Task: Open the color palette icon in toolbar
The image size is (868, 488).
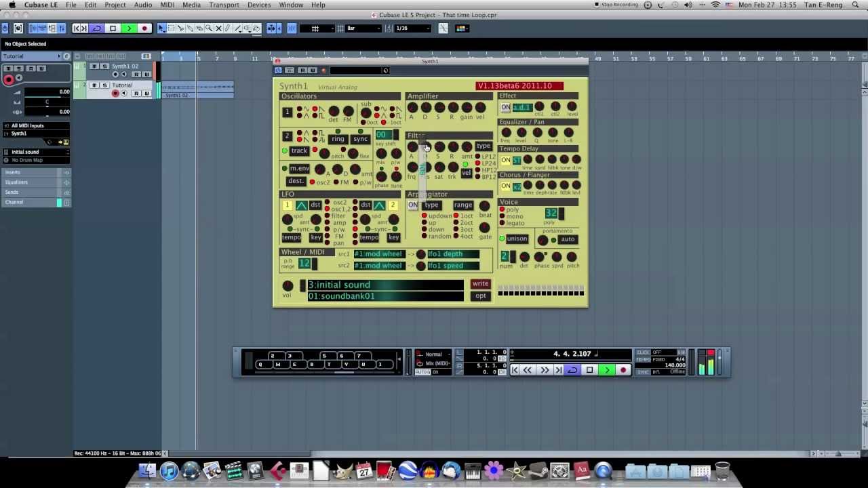Action: coord(462,28)
